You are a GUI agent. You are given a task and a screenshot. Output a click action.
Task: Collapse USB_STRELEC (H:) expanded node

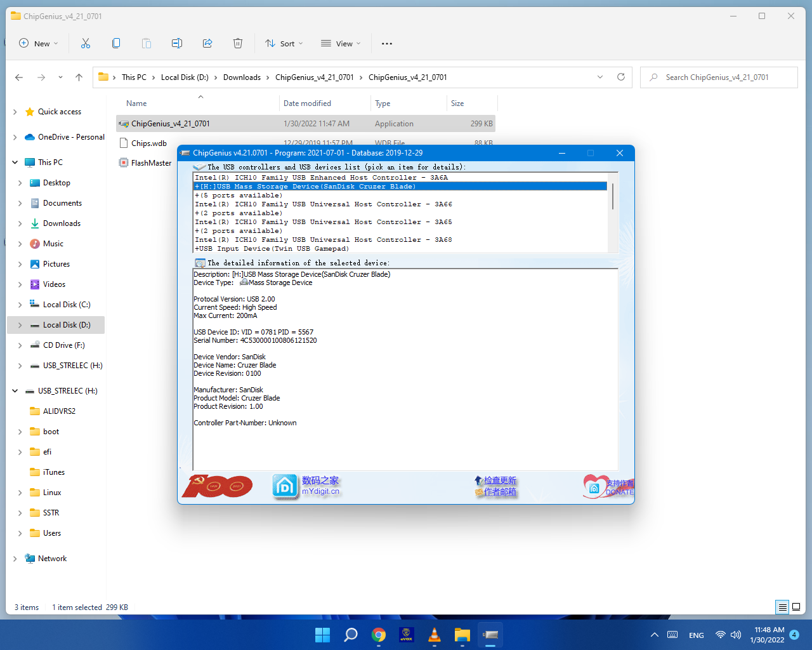click(x=15, y=391)
